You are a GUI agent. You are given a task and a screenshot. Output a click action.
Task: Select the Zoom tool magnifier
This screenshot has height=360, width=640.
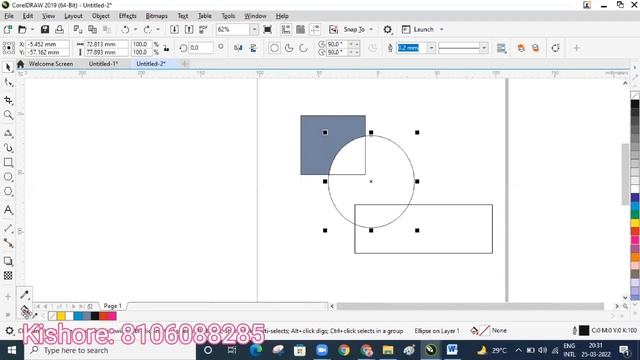tap(8, 115)
